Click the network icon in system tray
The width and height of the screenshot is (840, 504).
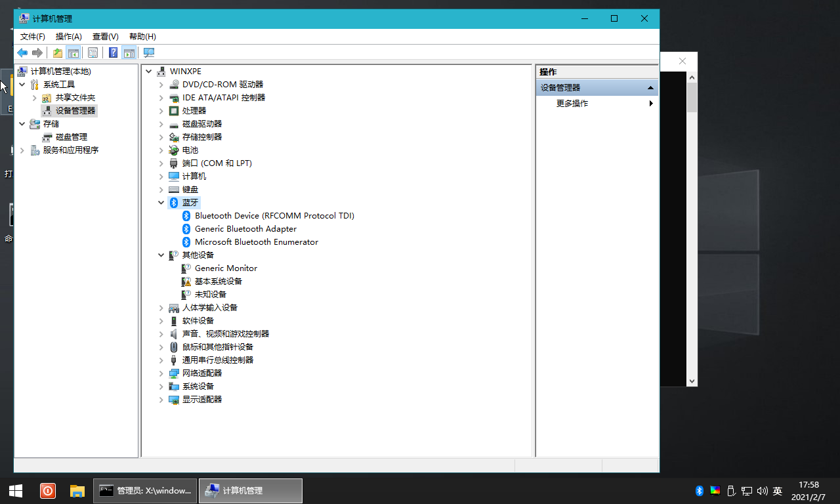tap(747, 491)
